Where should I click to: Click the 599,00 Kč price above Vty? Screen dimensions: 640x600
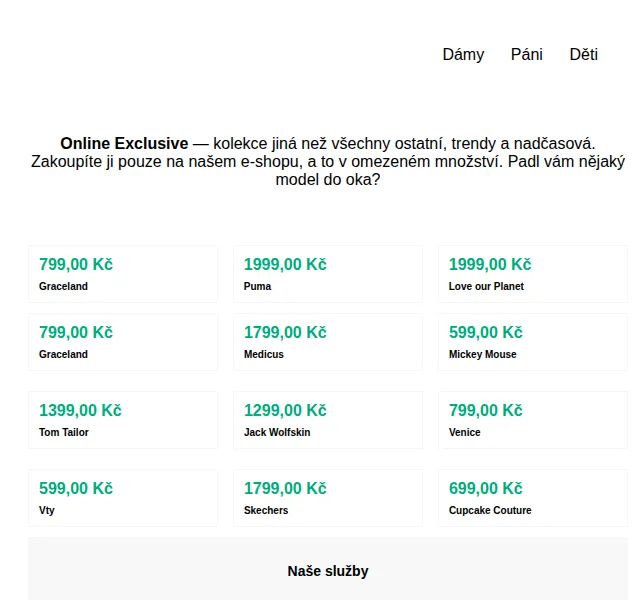click(x=76, y=489)
